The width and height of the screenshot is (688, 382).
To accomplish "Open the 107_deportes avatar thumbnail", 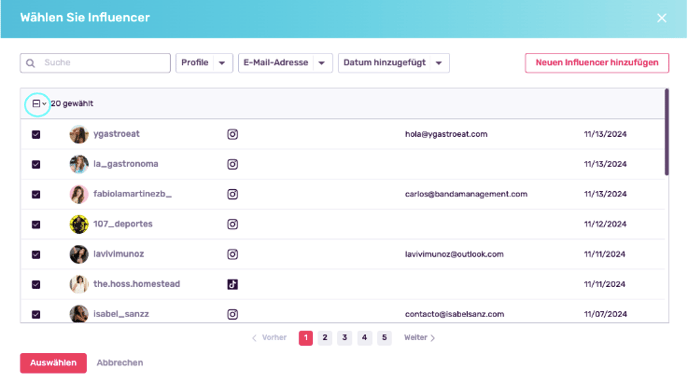I will 79,224.
